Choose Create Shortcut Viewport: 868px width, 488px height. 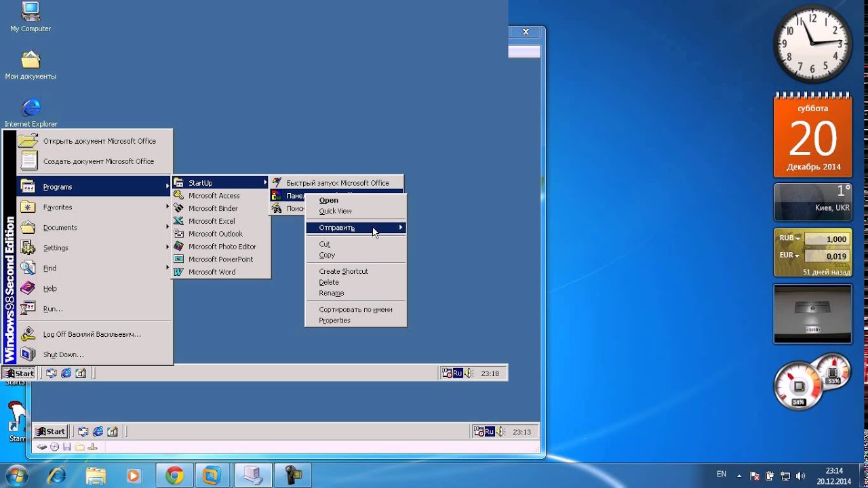355,271
